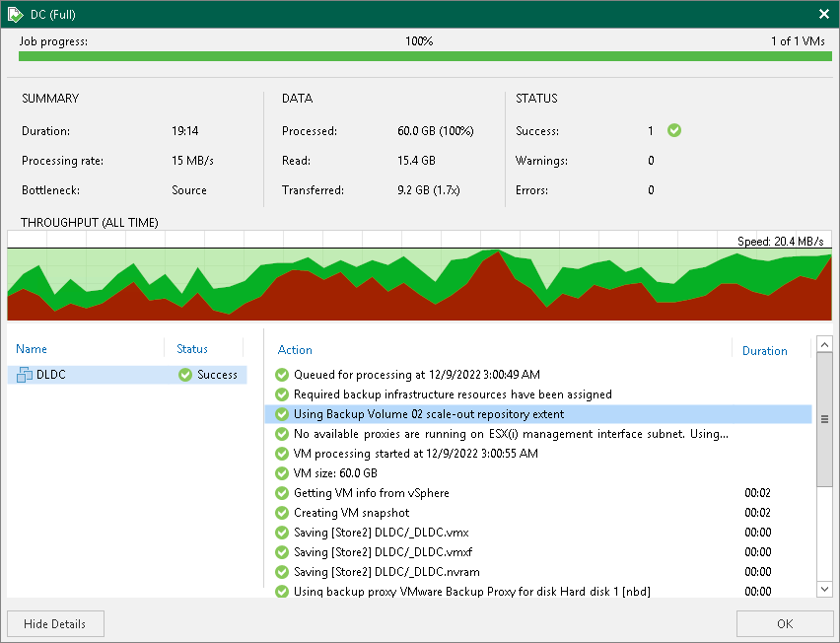Viewport: 840px width, 643px height.
Task: Click the Veeam job icon in the title bar
Action: [x=14, y=15]
